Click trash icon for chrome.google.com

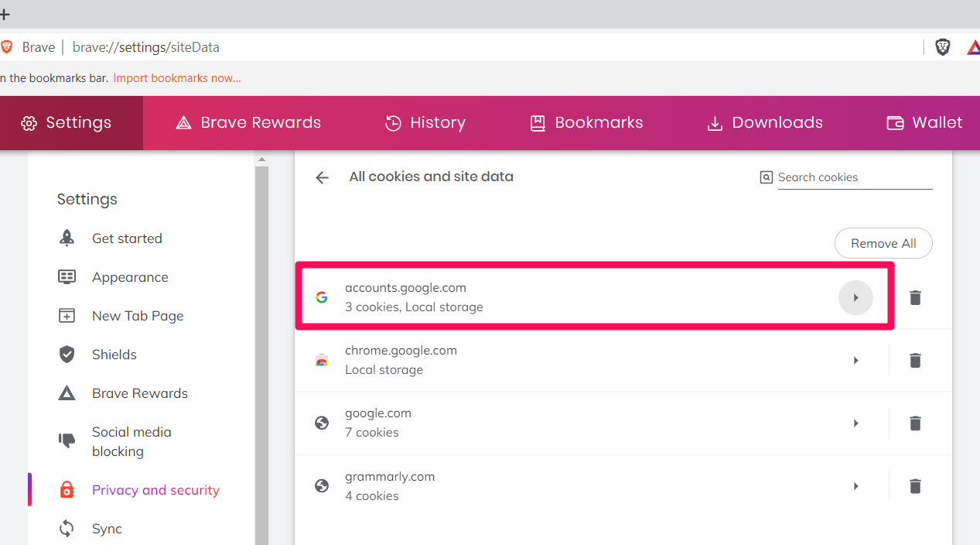point(915,360)
